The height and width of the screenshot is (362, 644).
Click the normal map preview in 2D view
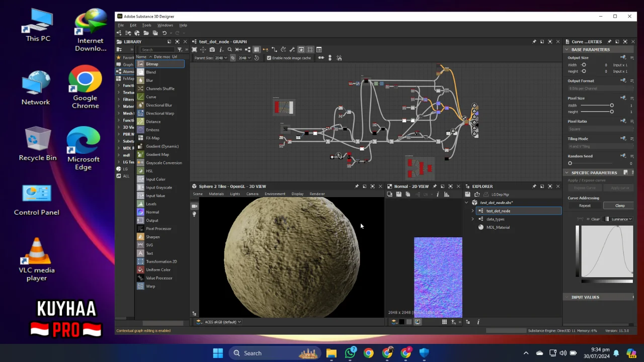click(438, 277)
